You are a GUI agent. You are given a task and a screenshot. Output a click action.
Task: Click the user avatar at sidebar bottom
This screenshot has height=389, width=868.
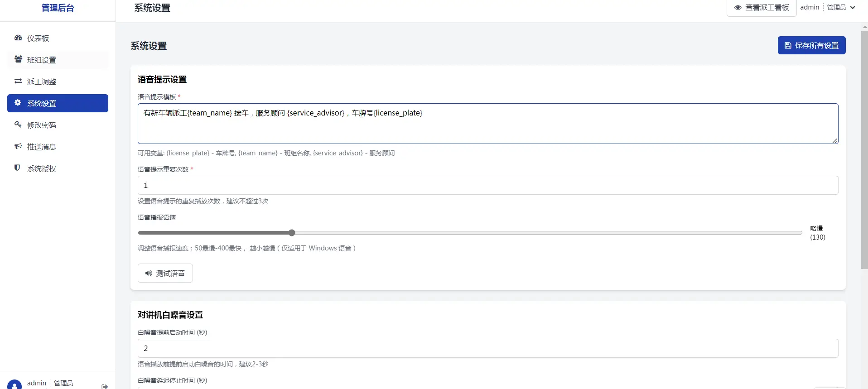(14, 385)
